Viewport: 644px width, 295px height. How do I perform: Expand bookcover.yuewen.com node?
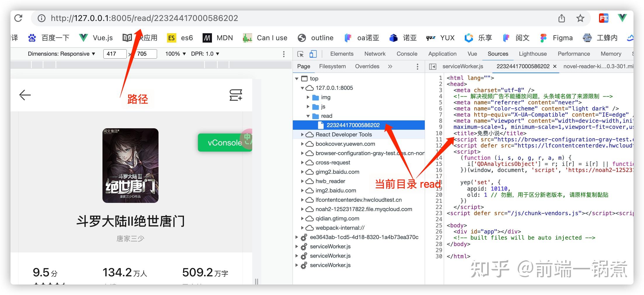click(302, 144)
